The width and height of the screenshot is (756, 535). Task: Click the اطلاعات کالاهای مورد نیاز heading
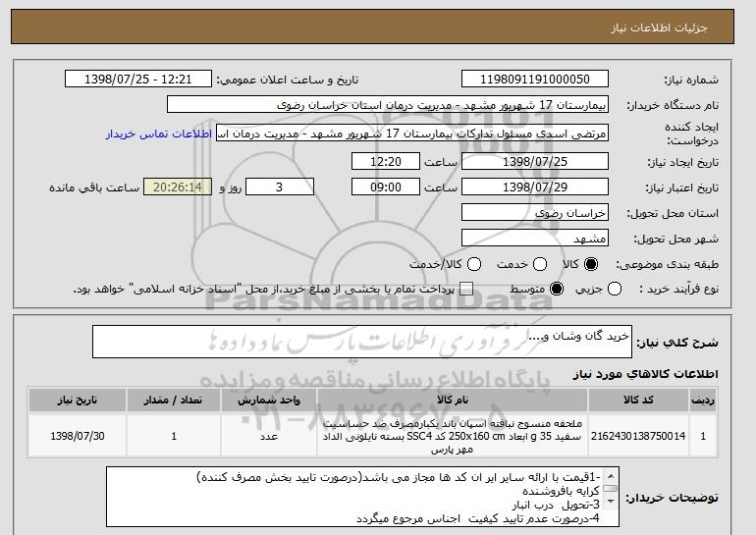(646, 374)
